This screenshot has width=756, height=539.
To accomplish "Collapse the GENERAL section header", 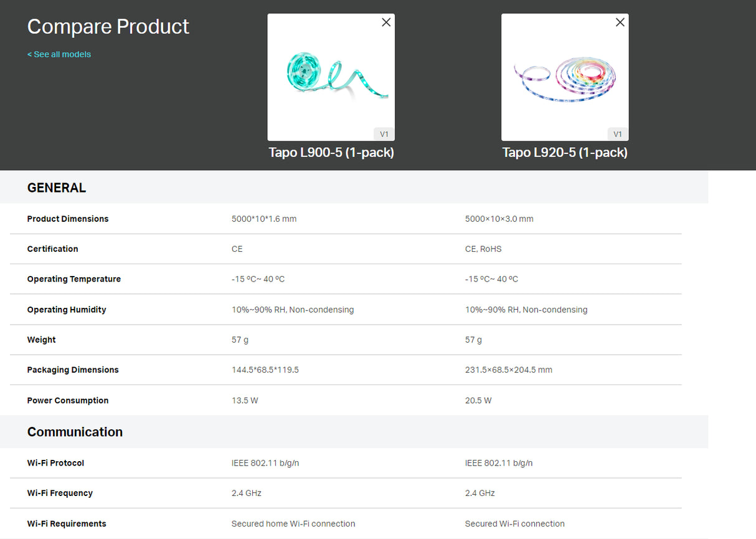I will (x=56, y=187).
